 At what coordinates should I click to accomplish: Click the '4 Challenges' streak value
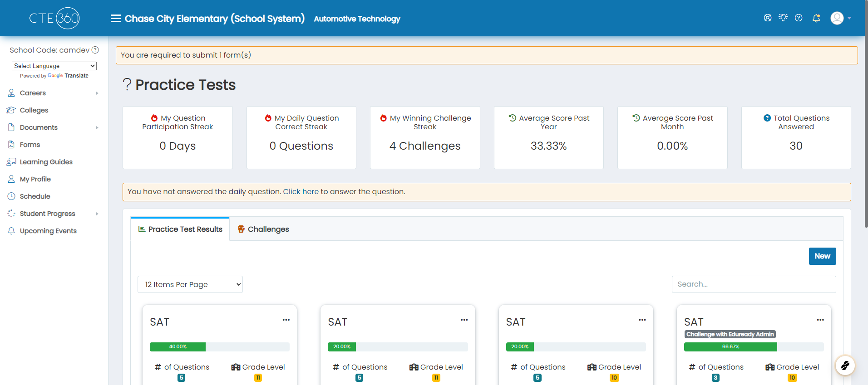425,146
